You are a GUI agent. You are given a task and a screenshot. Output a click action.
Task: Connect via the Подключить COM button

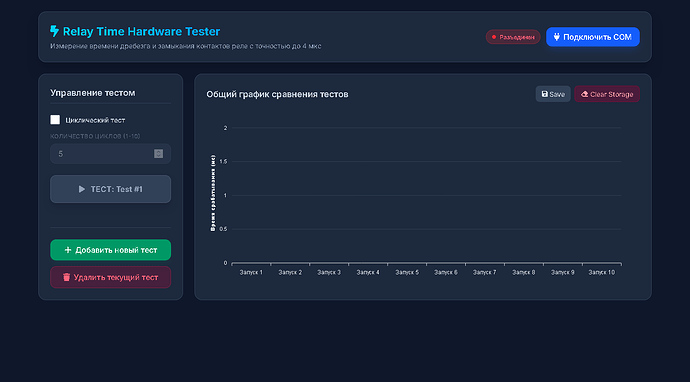[x=593, y=37]
